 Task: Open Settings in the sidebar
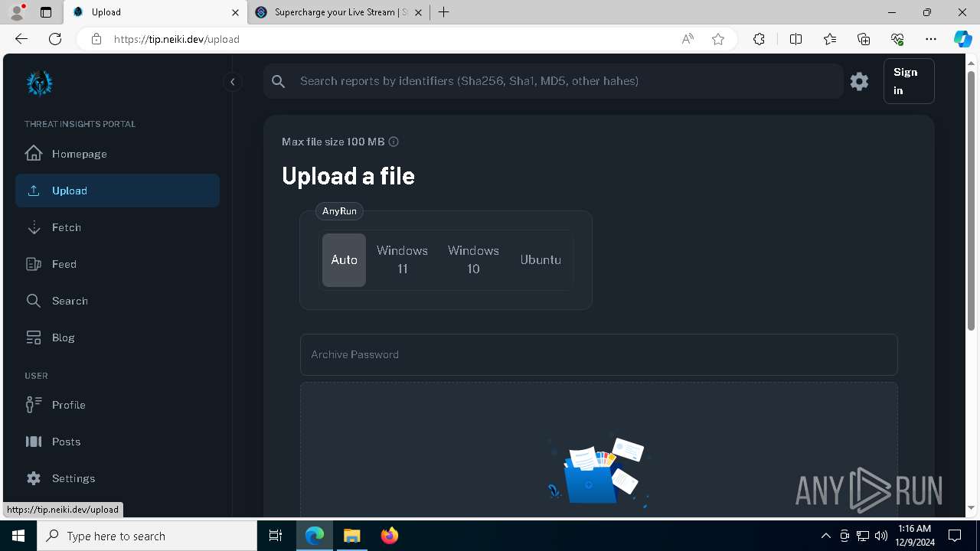click(x=117, y=478)
